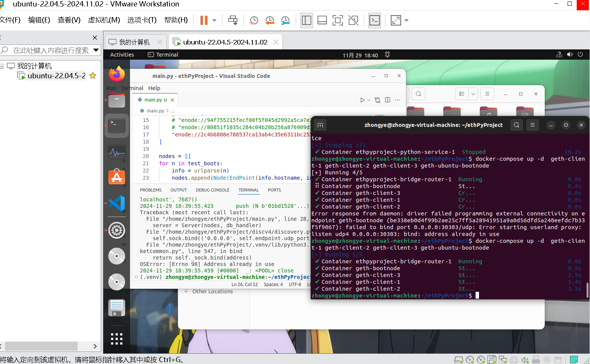Open the editor more actions menu
The height and width of the screenshot is (364, 590).
(397, 100)
